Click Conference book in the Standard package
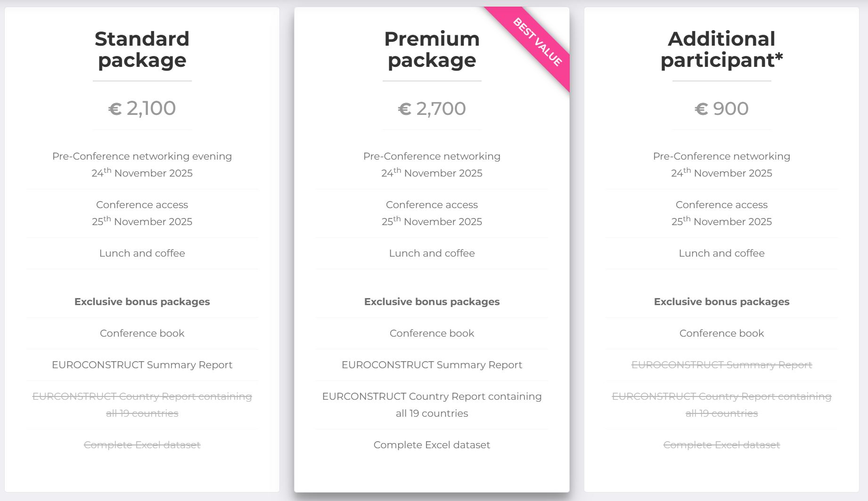Image resolution: width=868 pixels, height=501 pixels. (142, 333)
